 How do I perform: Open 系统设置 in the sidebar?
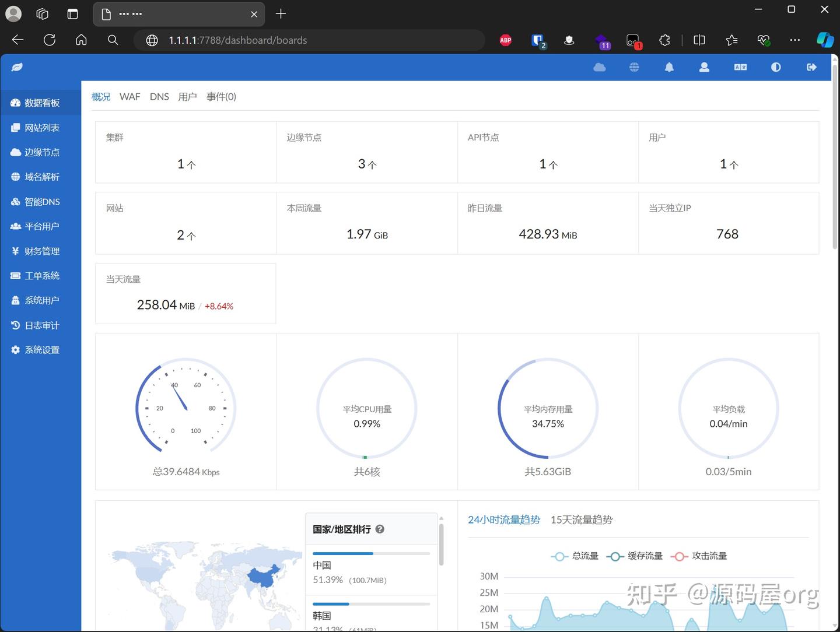[41, 350]
